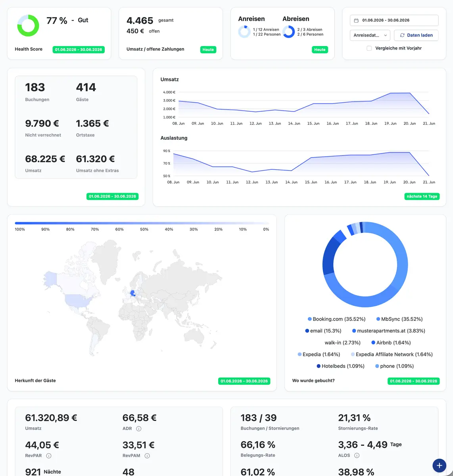Screen dimensions: 453x476
Task: Click 66,16 % Belegungs-Rate value
Action: (x=258, y=445)
